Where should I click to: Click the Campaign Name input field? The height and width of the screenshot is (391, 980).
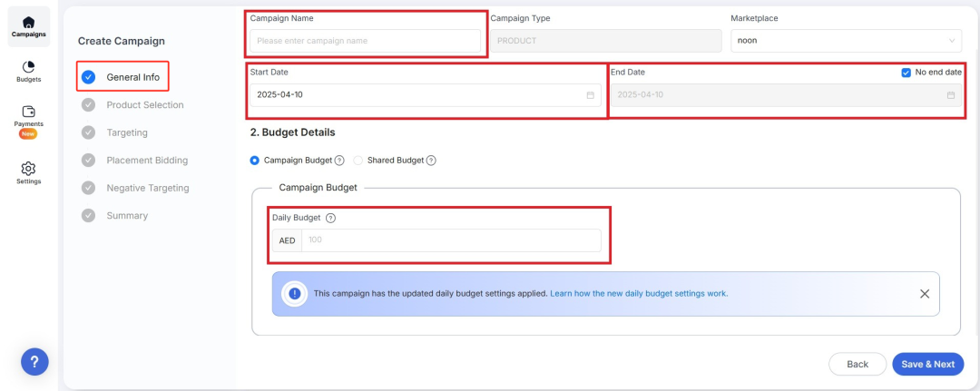(365, 41)
